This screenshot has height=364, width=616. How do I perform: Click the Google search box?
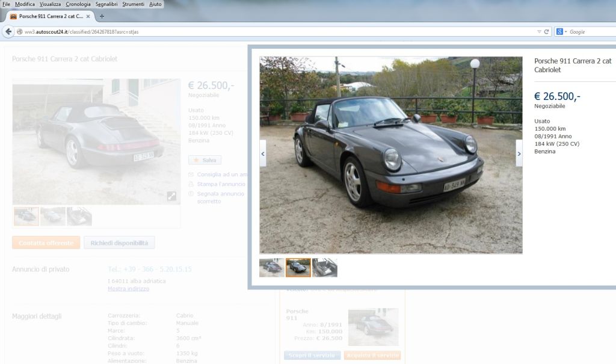593,31
